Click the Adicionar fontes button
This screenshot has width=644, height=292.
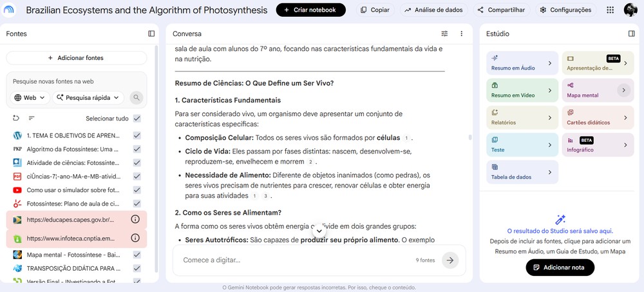coord(77,58)
